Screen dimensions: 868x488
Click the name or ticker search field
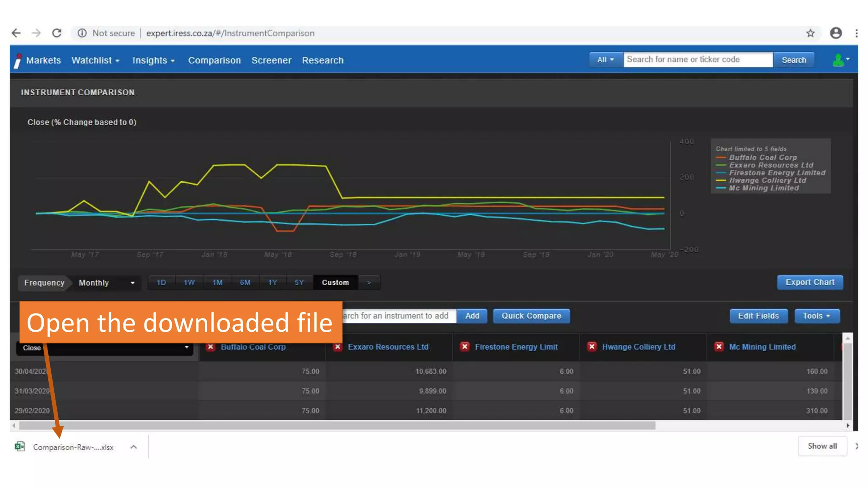(698, 60)
